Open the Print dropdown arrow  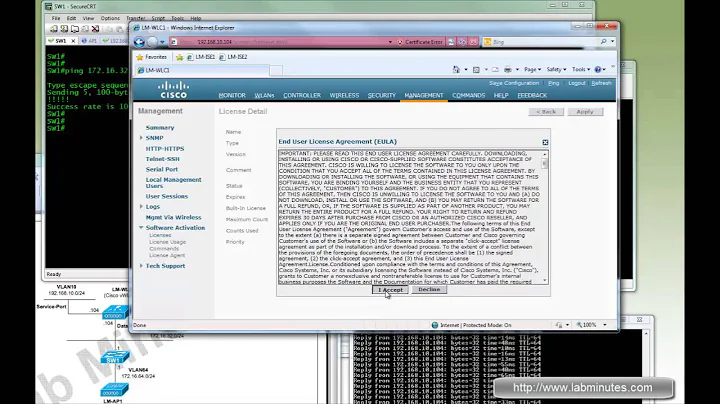(517, 70)
